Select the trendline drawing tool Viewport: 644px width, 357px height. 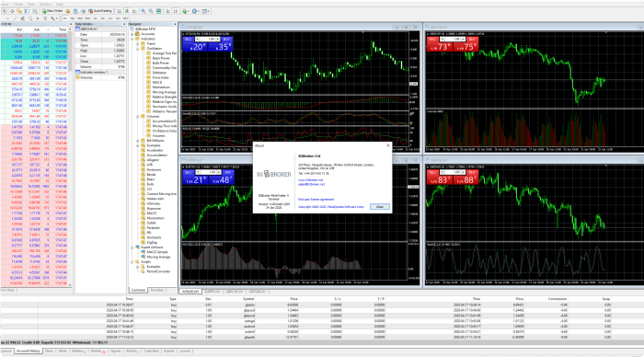tap(16, 18)
